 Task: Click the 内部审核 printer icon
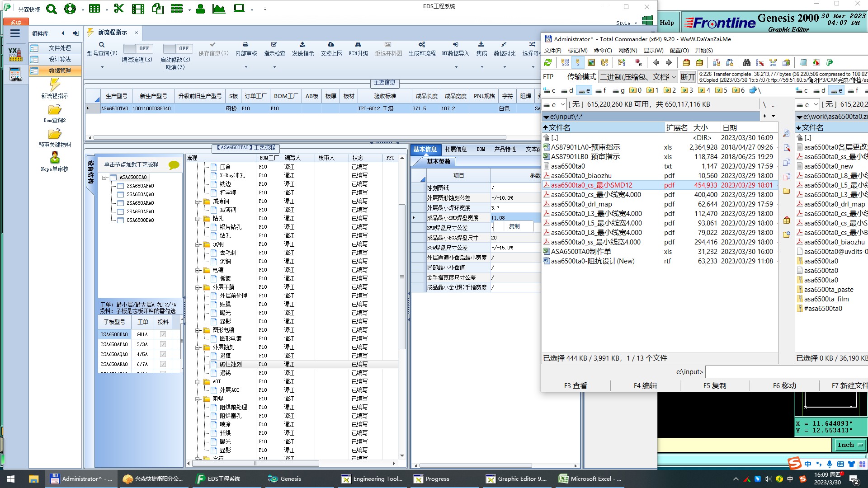pyautogui.click(x=245, y=45)
